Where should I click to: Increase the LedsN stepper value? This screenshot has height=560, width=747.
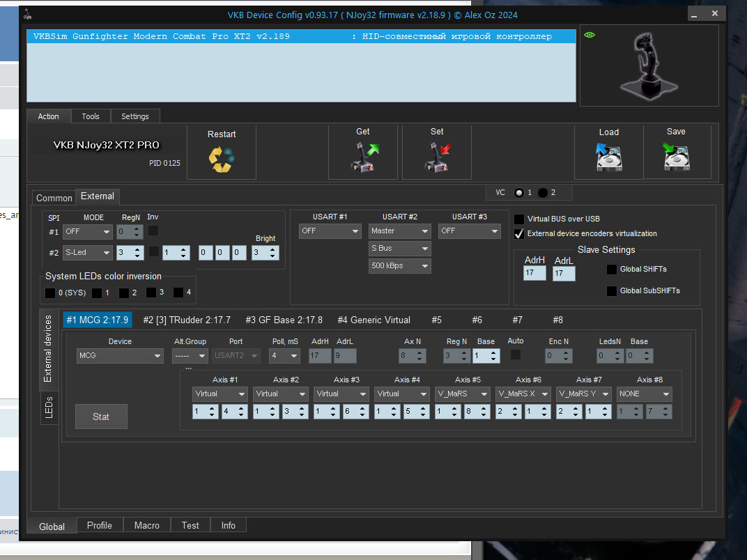click(617, 353)
